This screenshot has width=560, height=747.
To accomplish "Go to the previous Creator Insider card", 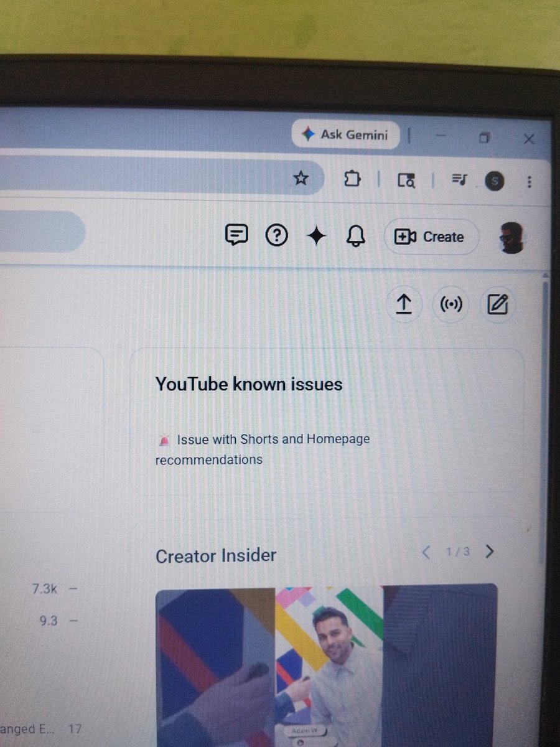I will (426, 552).
